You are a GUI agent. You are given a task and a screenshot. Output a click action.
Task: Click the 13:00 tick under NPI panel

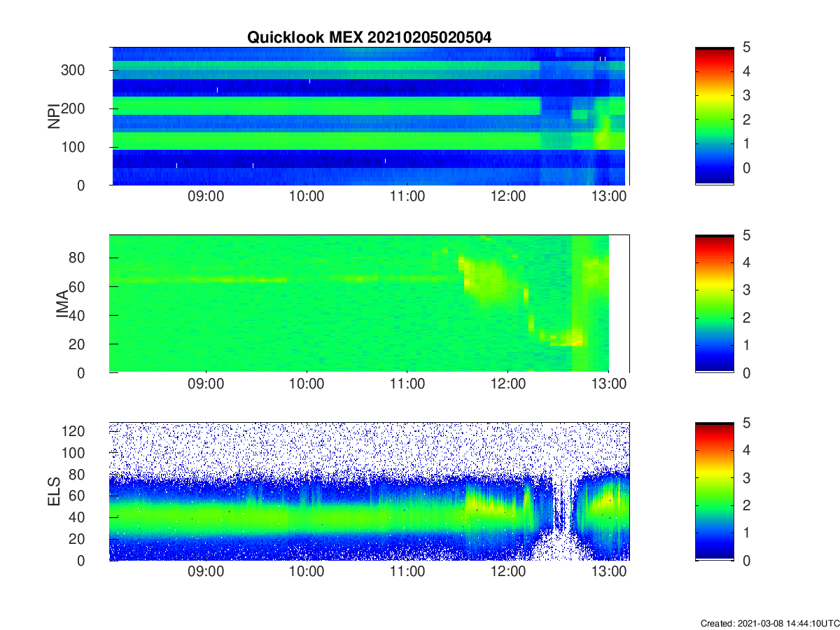(609, 197)
